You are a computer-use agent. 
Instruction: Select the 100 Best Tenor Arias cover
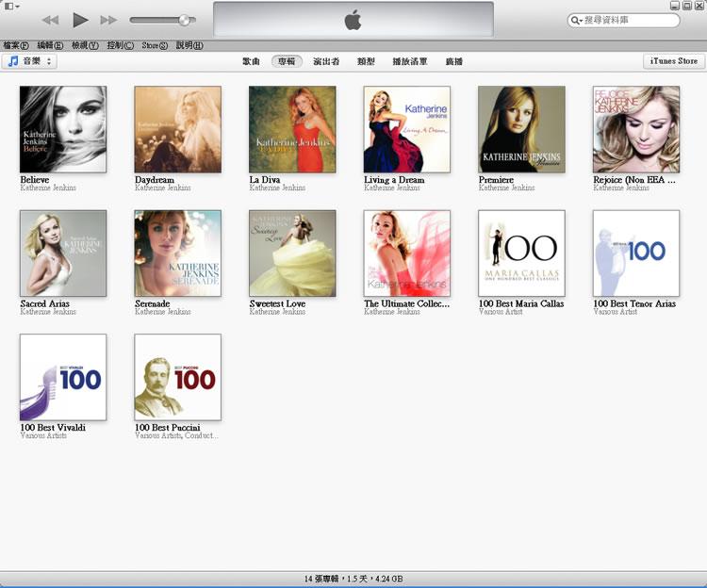click(636, 253)
